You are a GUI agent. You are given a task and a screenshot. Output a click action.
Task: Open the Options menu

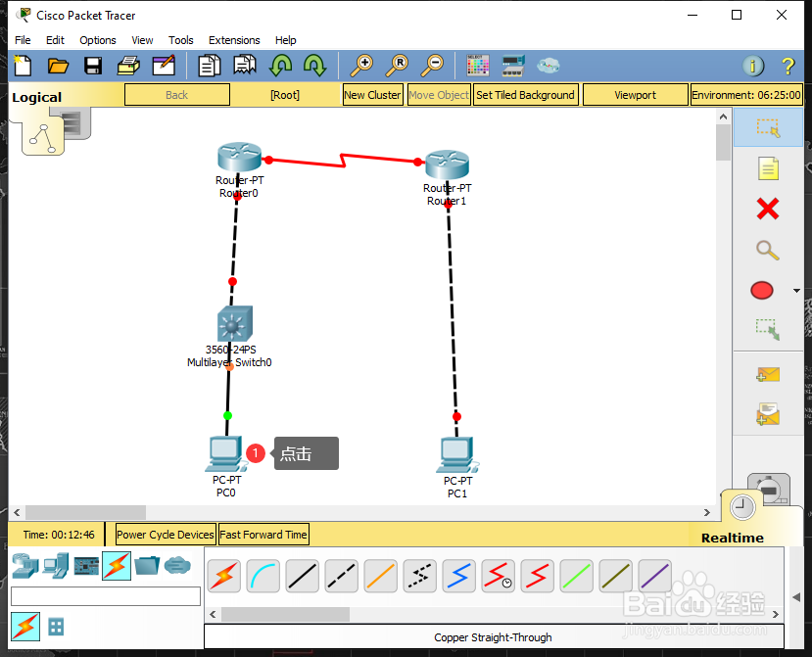[98, 40]
